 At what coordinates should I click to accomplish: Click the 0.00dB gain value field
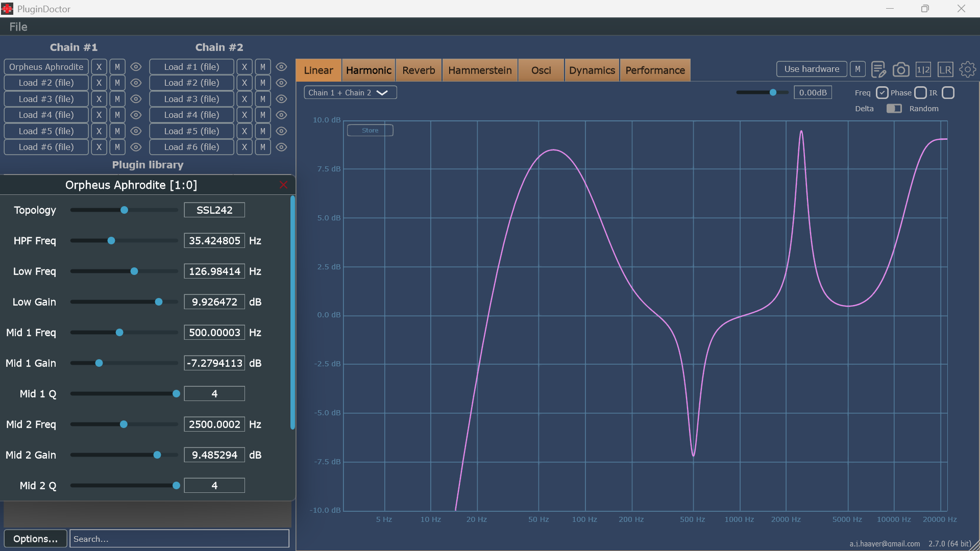coord(813,92)
